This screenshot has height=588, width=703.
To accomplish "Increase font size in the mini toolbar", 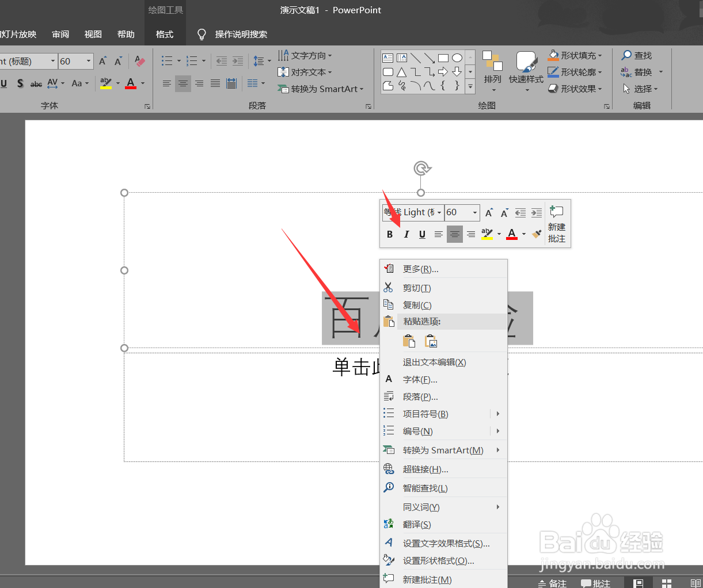I will coord(489,213).
